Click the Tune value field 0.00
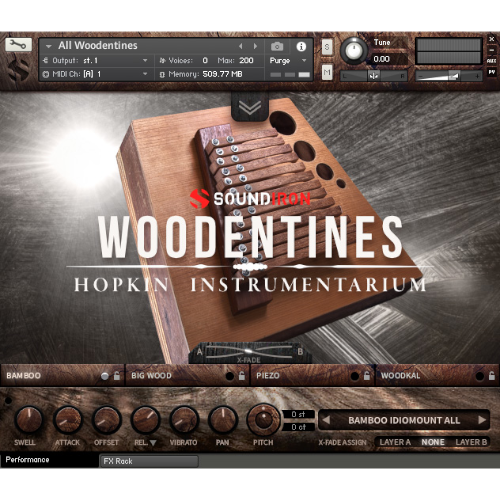Image resolution: width=500 pixels, height=500 pixels. [390, 59]
